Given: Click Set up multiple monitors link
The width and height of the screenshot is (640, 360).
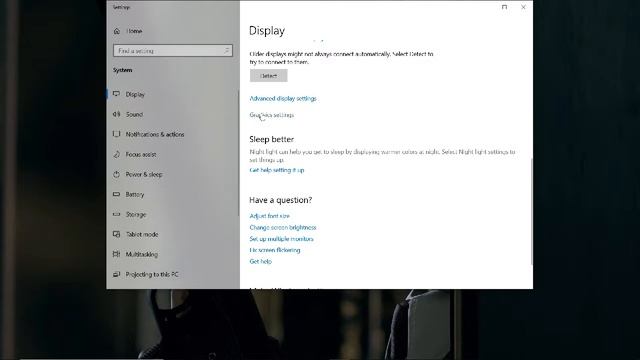Looking at the screenshot, I should pos(282,239).
